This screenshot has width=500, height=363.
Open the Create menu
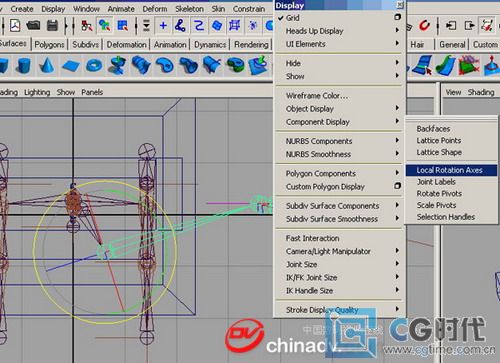point(22,9)
